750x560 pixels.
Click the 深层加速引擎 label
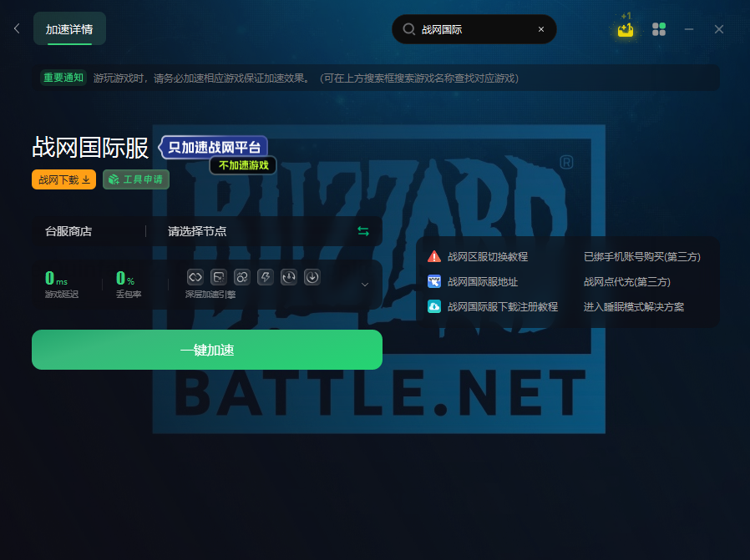pyautogui.click(x=210, y=295)
